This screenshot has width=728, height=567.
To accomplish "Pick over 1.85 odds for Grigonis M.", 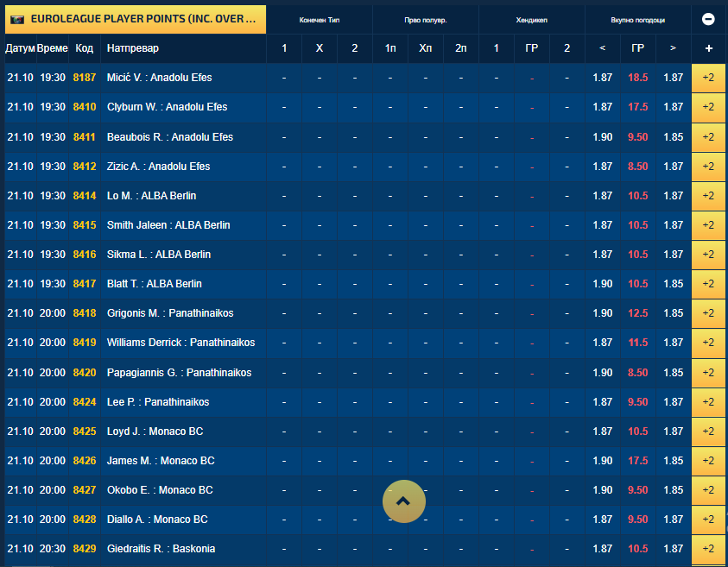I will click(674, 313).
